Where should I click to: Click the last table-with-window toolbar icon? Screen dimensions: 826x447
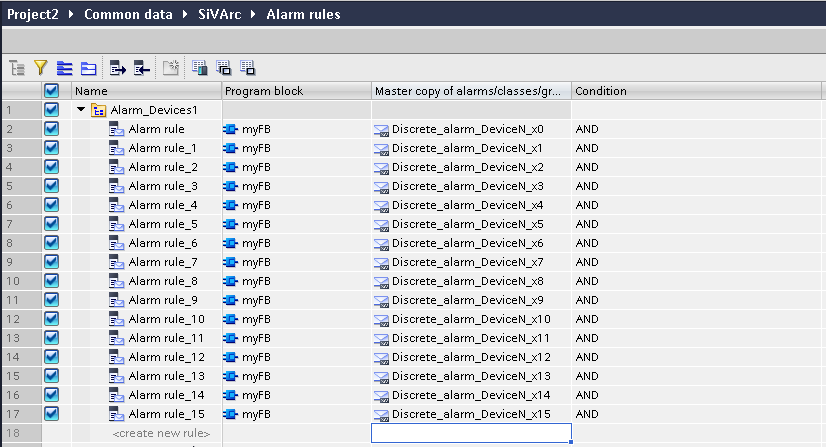point(248,68)
